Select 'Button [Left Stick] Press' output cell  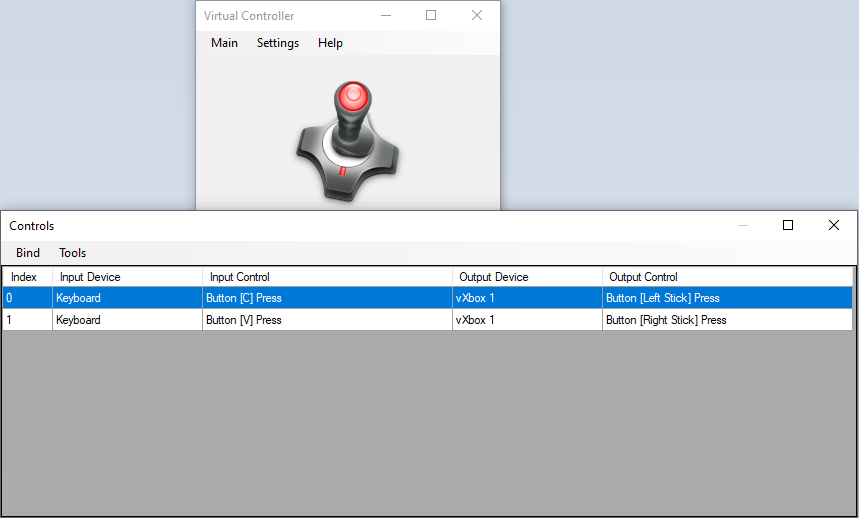pos(728,298)
